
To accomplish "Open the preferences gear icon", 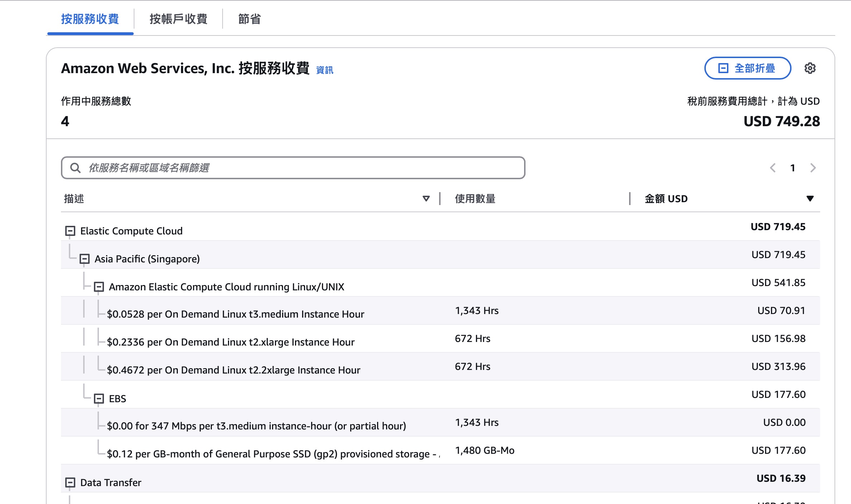I will tap(810, 68).
